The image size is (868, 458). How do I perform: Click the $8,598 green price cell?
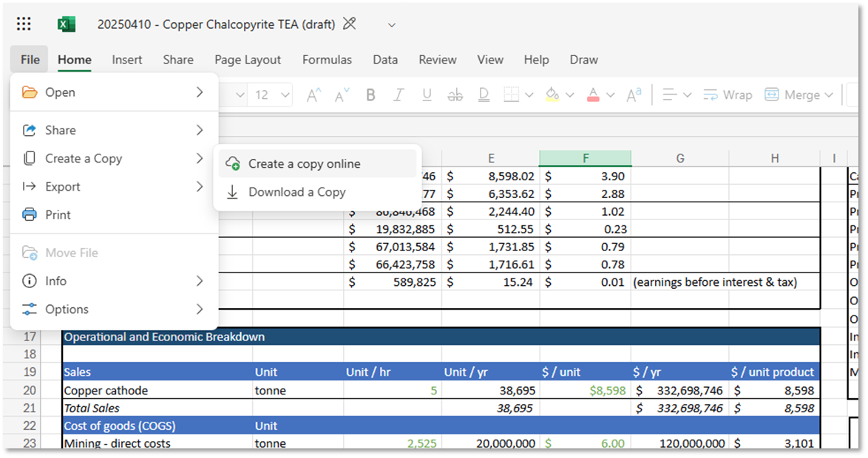click(585, 391)
